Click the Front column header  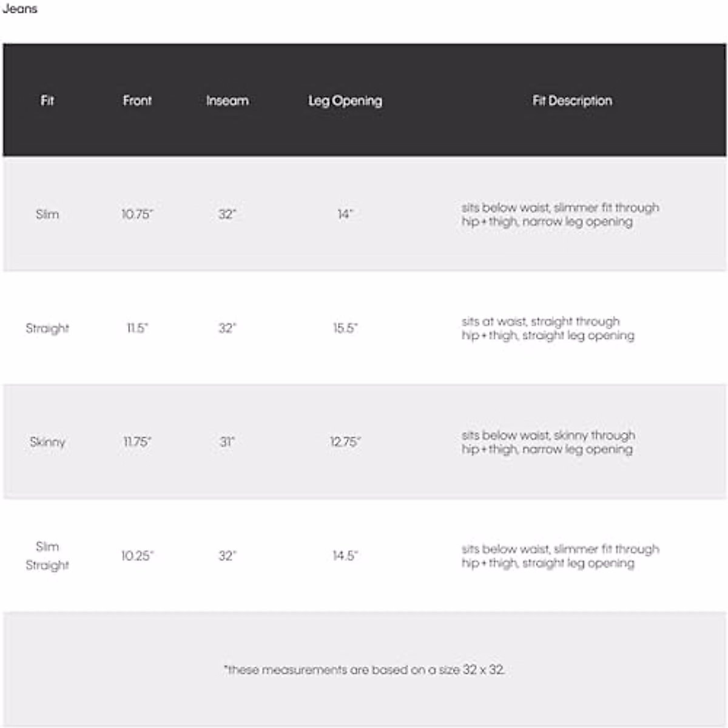pos(137,101)
